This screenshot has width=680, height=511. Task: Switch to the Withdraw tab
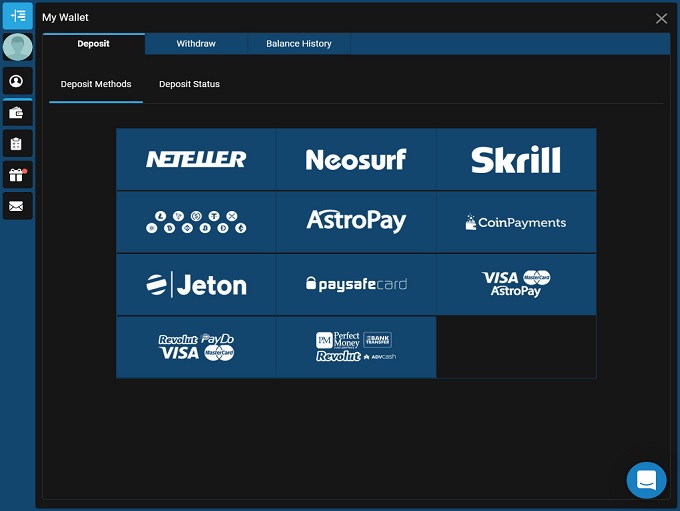(196, 44)
